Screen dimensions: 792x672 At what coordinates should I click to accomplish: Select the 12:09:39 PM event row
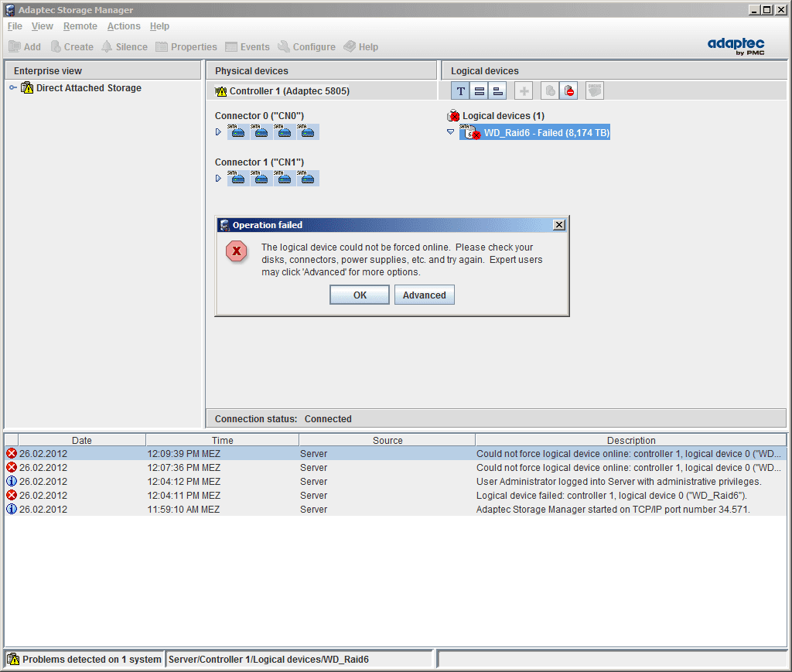pos(395,453)
